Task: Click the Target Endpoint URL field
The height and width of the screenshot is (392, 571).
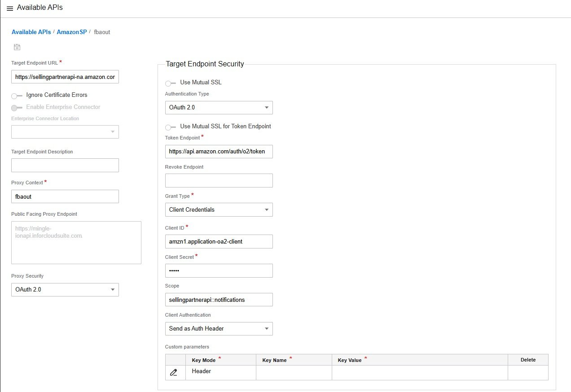Action: point(65,77)
